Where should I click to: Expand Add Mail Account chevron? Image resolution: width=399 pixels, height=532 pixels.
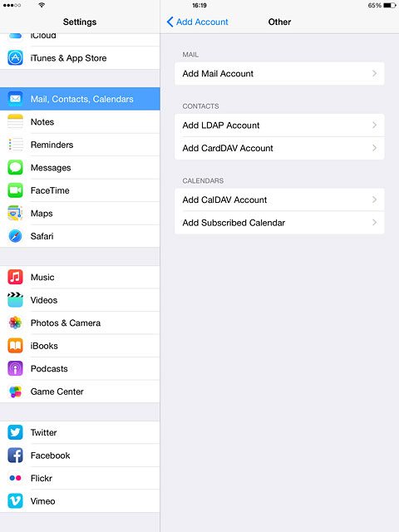375,73
